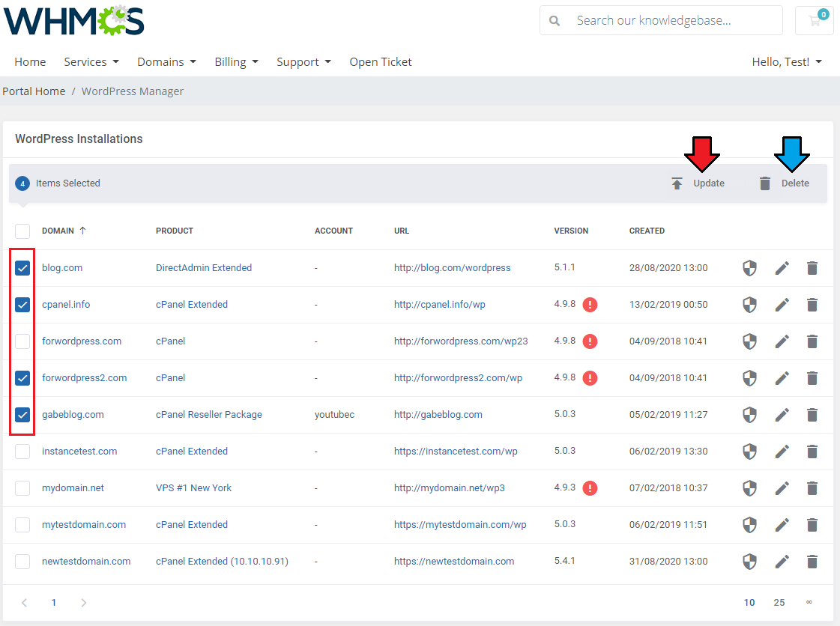Open the Hello, Test! account dropdown
The height and width of the screenshot is (626, 840).
[787, 62]
